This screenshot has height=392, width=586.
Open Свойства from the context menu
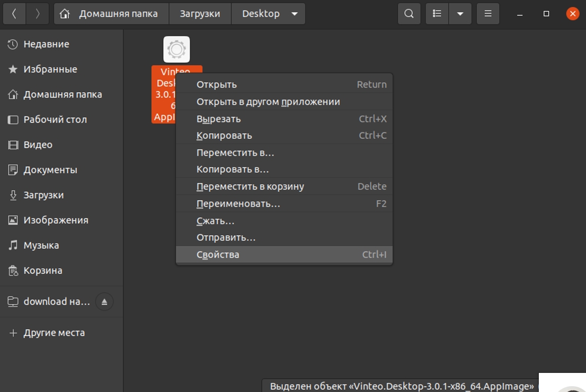tap(284, 254)
